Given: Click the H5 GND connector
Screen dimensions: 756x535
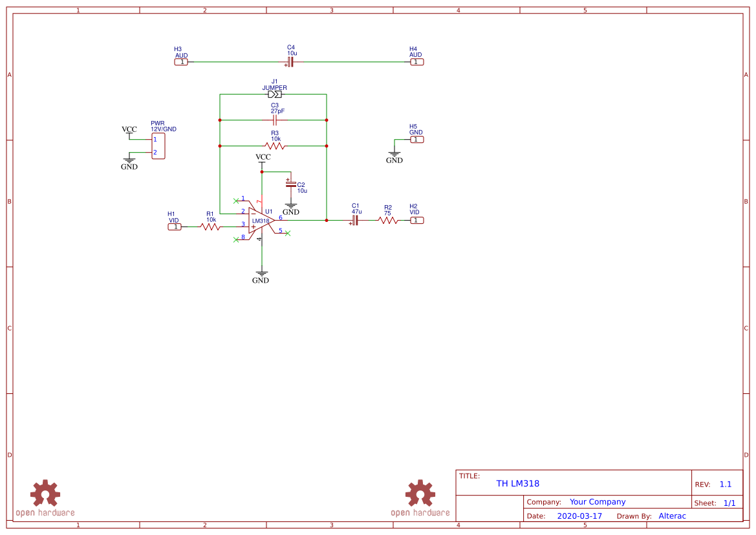Looking at the screenshot, I should [416, 139].
